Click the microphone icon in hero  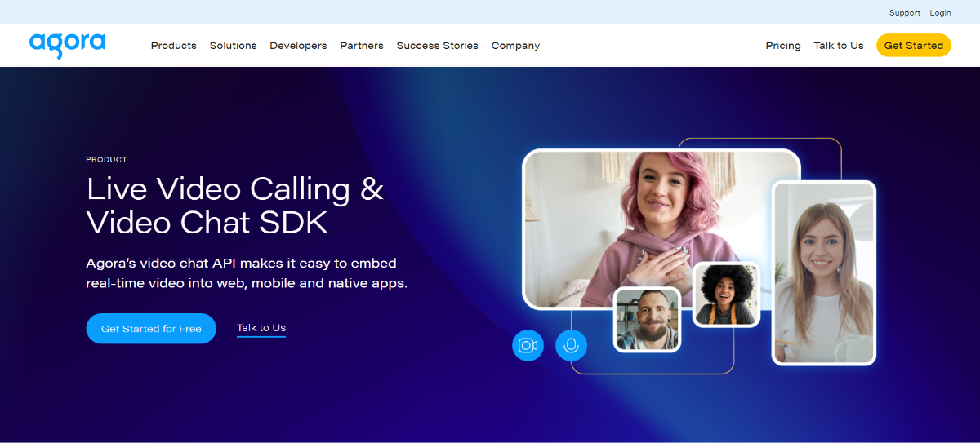[572, 345]
